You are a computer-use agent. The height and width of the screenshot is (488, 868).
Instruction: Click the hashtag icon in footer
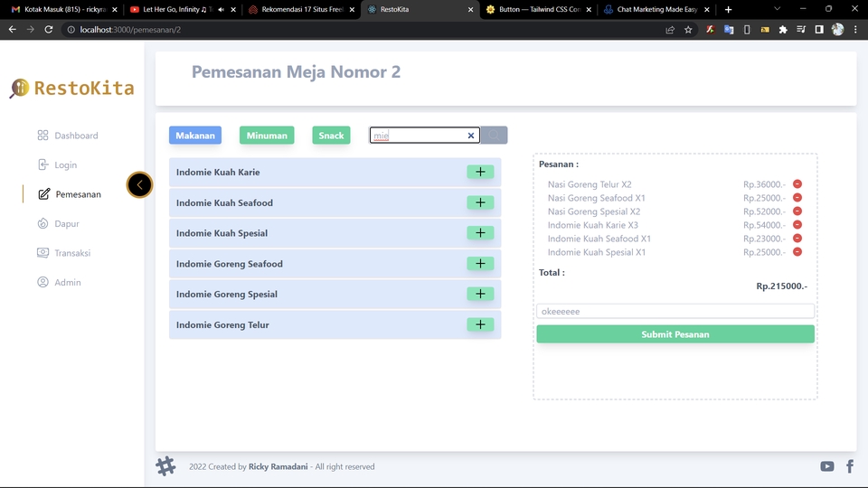click(165, 466)
